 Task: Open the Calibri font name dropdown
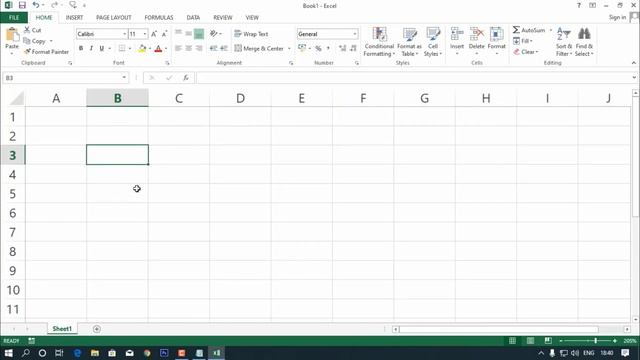(124, 34)
